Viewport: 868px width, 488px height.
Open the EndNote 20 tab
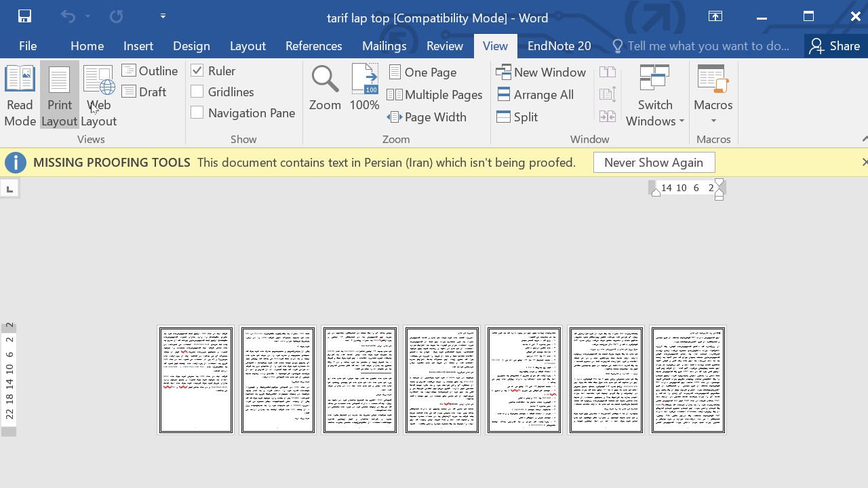[x=559, y=46]
